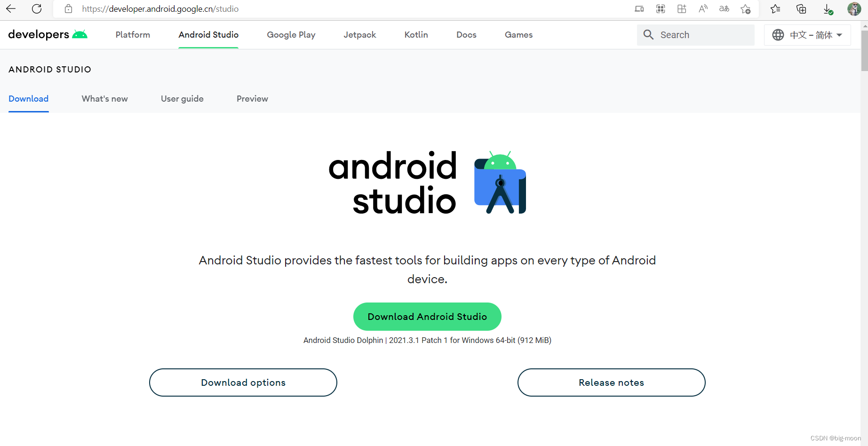
Task: Click the screen cast device icon
Action: tap(639, 8)
